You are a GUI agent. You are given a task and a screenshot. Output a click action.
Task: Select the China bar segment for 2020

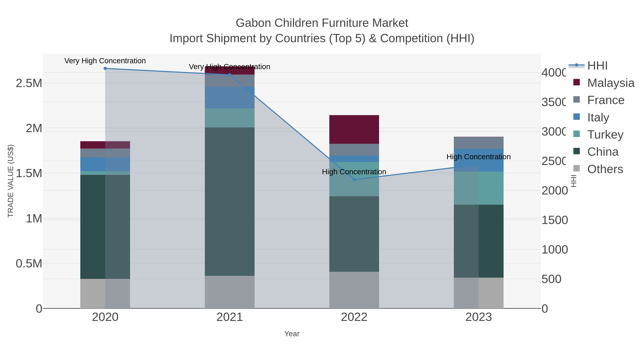105,227
